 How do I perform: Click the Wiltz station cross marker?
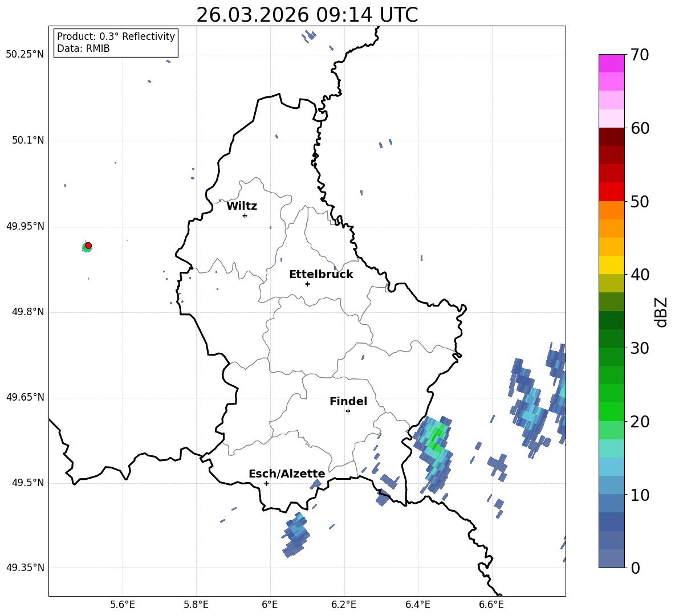(245, 215)
